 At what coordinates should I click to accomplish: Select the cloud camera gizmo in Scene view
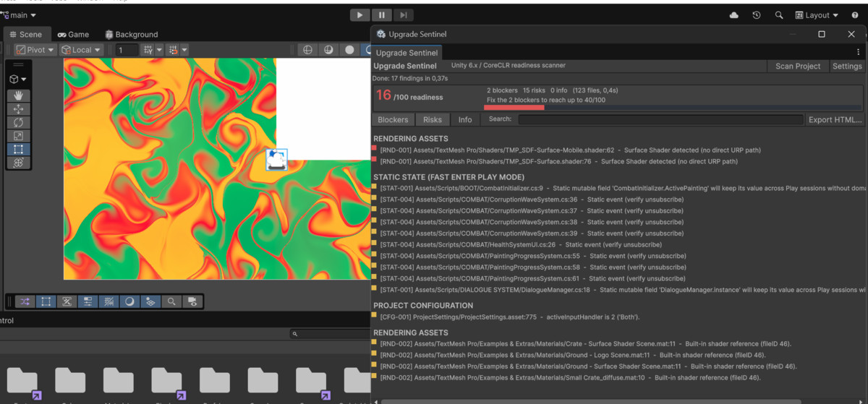[x=276, y=160]
